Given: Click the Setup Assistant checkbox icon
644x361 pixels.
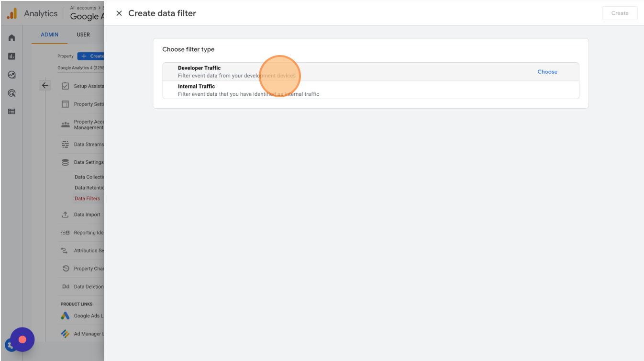Looking at the screenshot, I should pos(66,86).
